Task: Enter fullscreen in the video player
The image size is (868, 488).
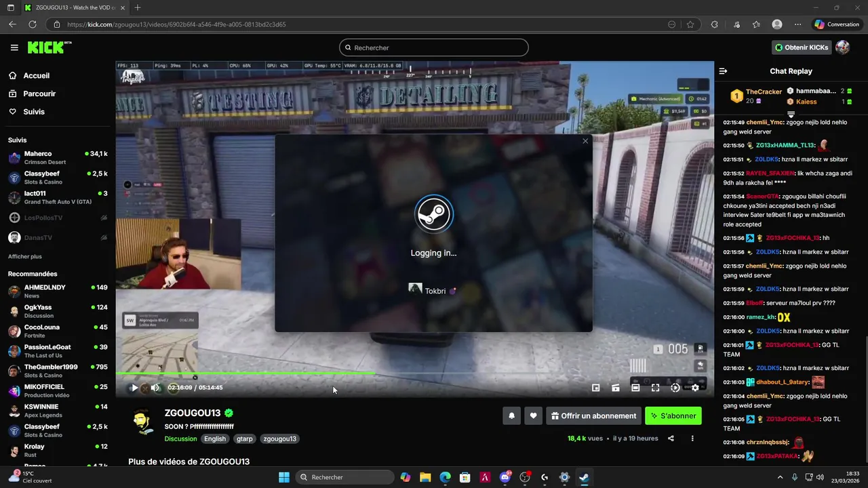Action: 655,388
